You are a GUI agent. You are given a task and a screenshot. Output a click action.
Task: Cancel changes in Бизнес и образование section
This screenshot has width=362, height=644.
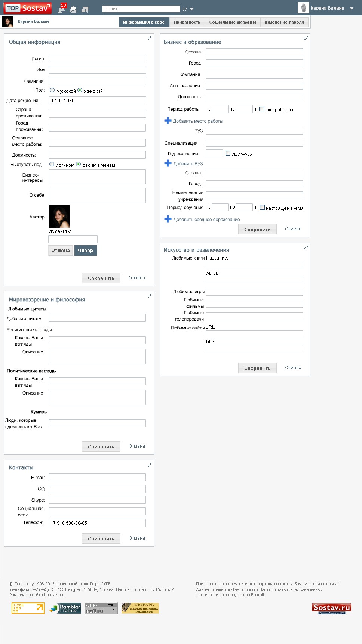click(x=293, y=229)
